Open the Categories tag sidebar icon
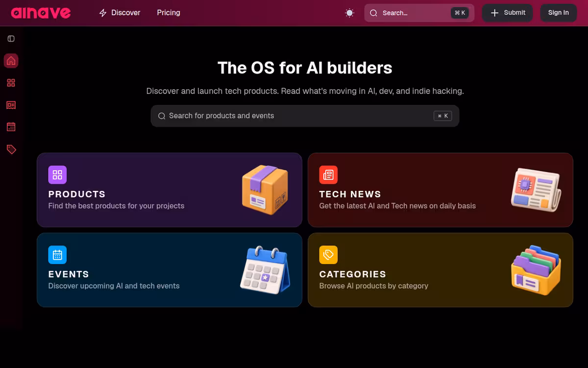 [x=11, y=149]
